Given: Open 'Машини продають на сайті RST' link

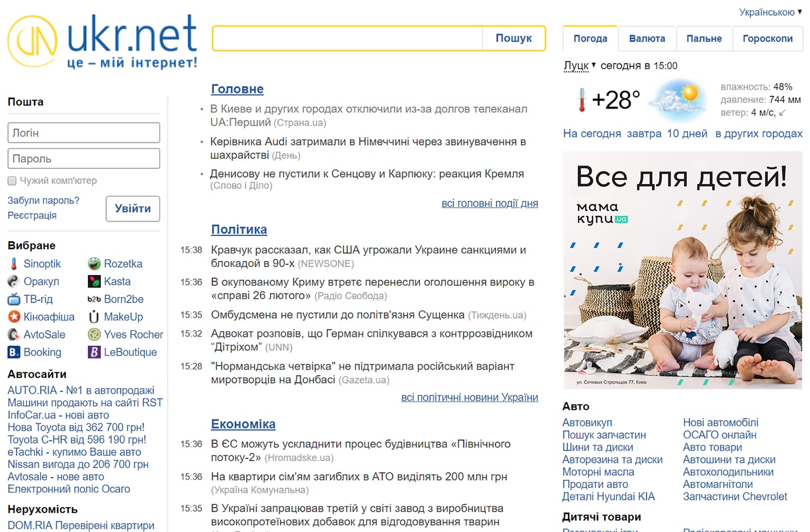Looking at the screenshot, I should tap(85, 403).
